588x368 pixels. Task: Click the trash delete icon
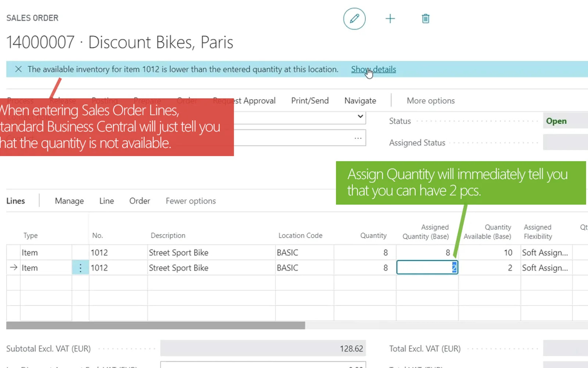426,19
